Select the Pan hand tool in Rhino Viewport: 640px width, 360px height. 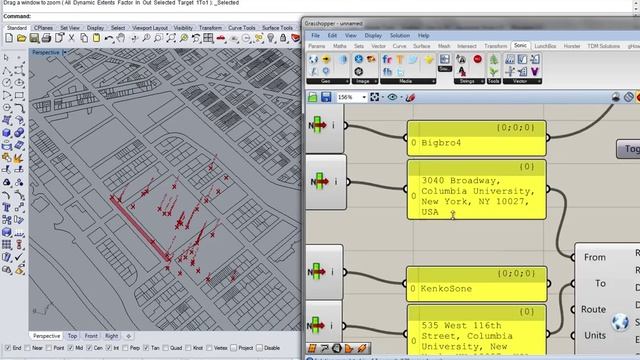tap(121, 38)
